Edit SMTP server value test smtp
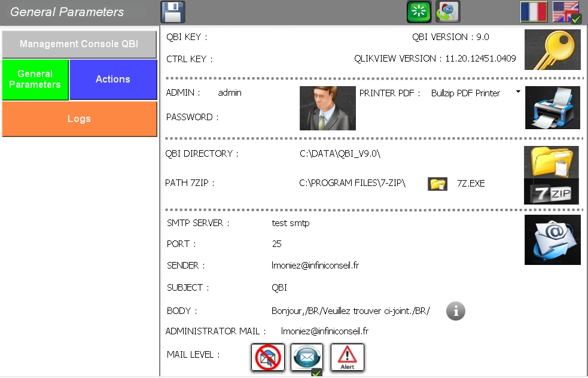Image resolution: width=588 pixels, height=378 pixels. pyautogui.click(x=291, y=223)
